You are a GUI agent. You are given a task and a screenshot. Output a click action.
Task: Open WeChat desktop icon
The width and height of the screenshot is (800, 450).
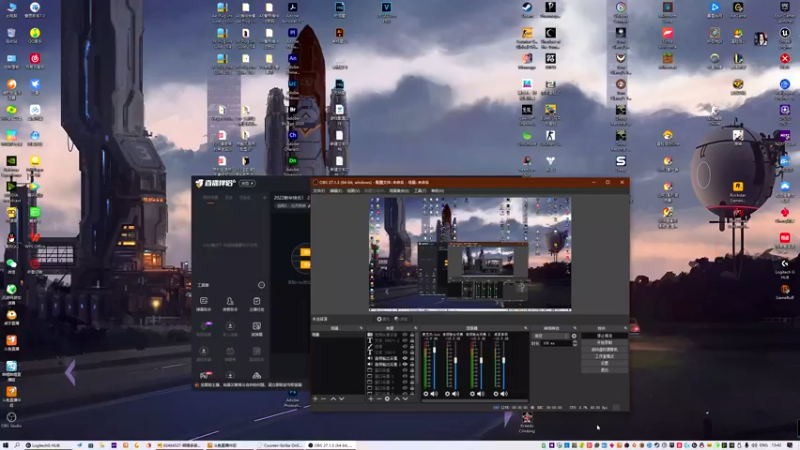[x=11, y=266]
